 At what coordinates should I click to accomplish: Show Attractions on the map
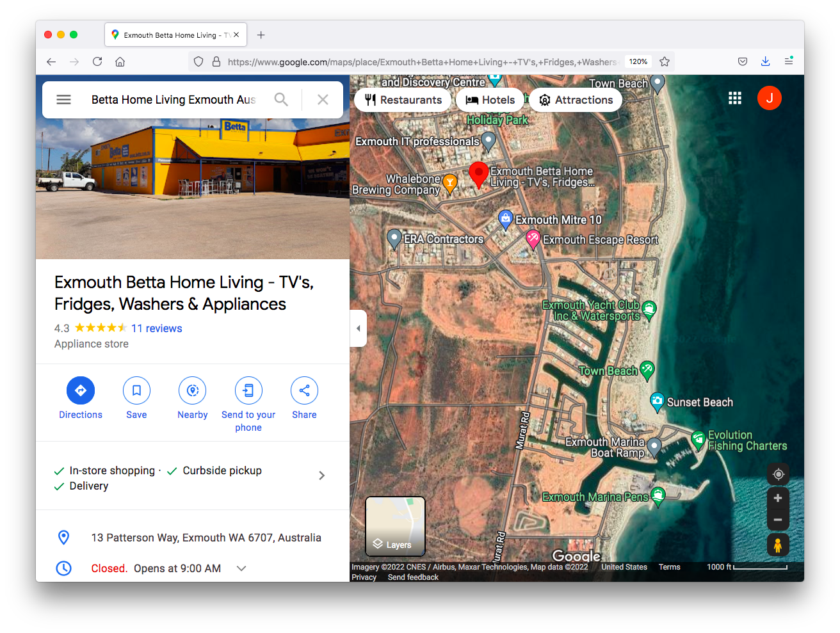pyautogui.click(x=576, y=100)
